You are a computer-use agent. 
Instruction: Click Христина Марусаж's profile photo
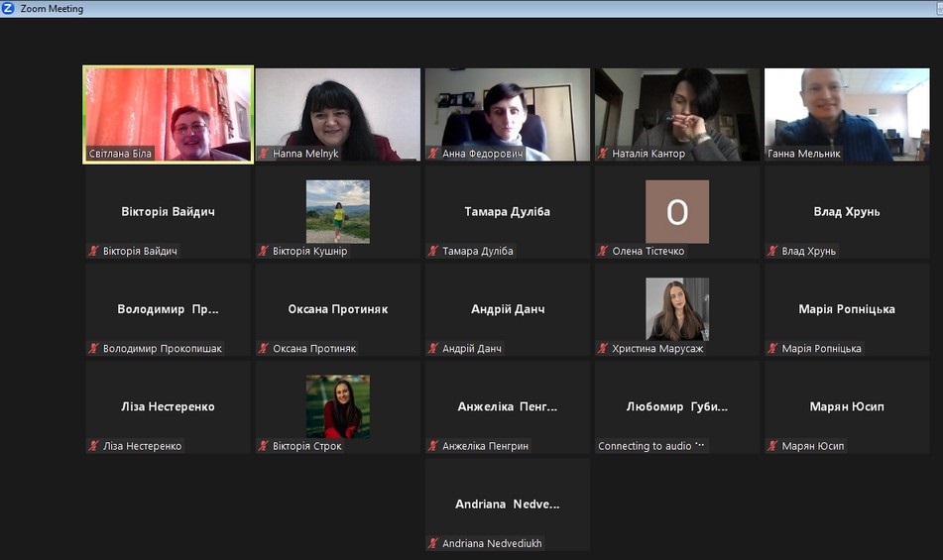[x=677, y=309]
